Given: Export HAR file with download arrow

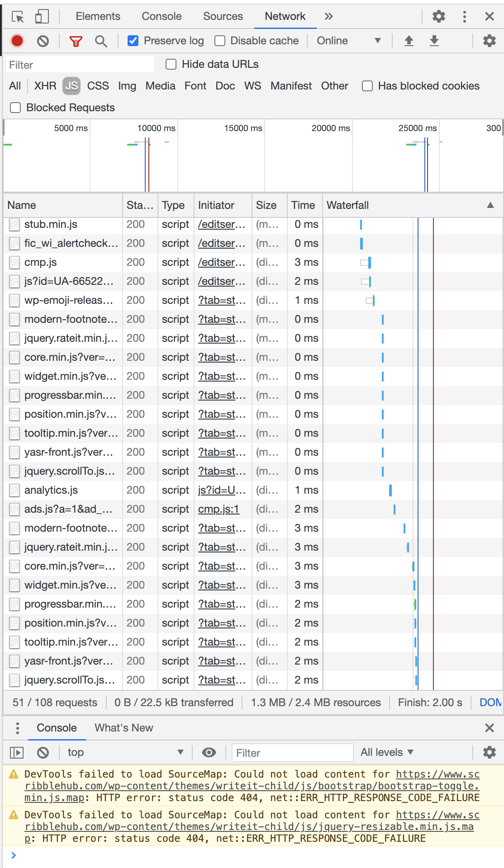Looking at the screenshot, I should [434, 41].
